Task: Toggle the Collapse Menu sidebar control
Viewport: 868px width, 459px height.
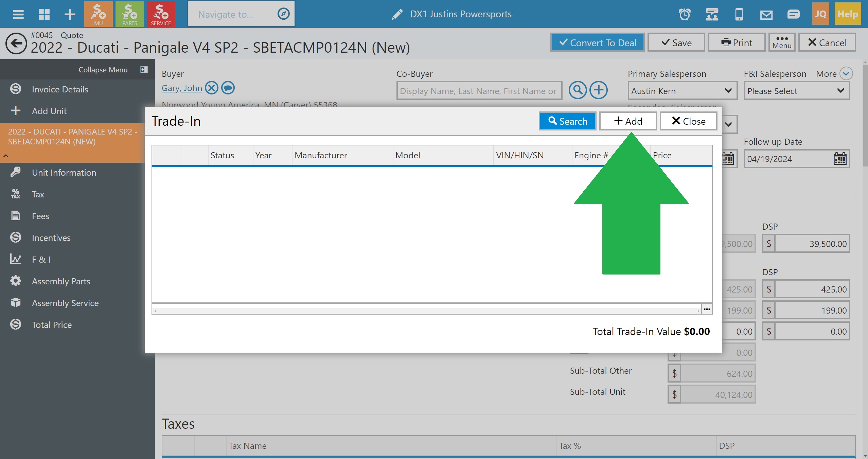Action: point(144,70)
